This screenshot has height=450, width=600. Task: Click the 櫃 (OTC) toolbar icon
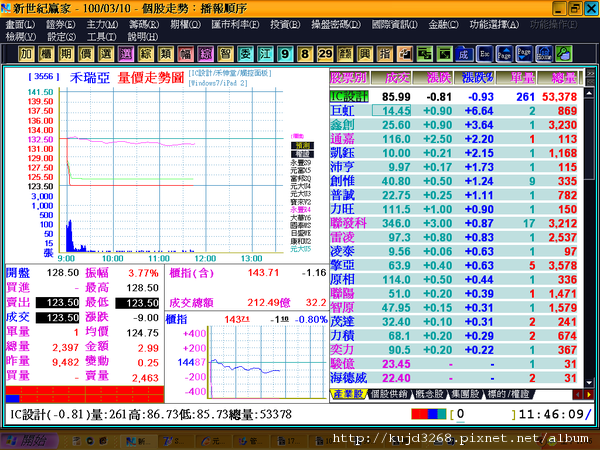point(46,54)
